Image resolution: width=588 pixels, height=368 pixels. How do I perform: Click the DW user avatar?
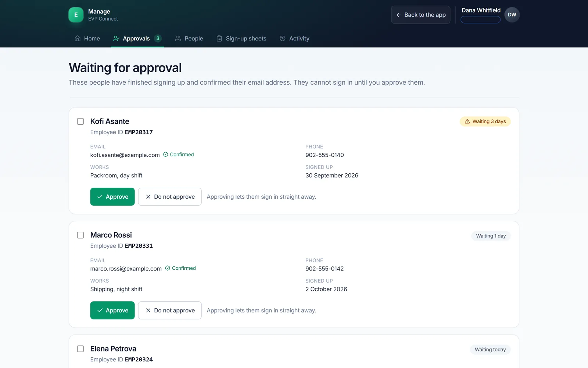point(512,15)
